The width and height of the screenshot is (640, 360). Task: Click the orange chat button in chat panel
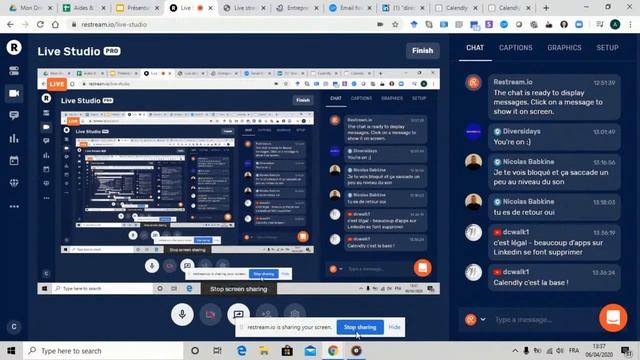(613, 318)
